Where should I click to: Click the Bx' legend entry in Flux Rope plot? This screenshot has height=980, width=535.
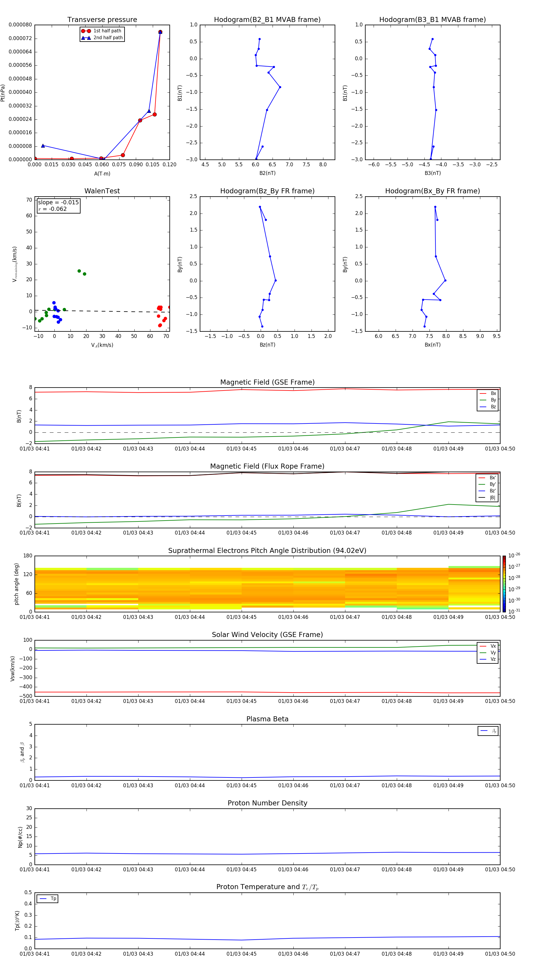[x=487, y=478]
